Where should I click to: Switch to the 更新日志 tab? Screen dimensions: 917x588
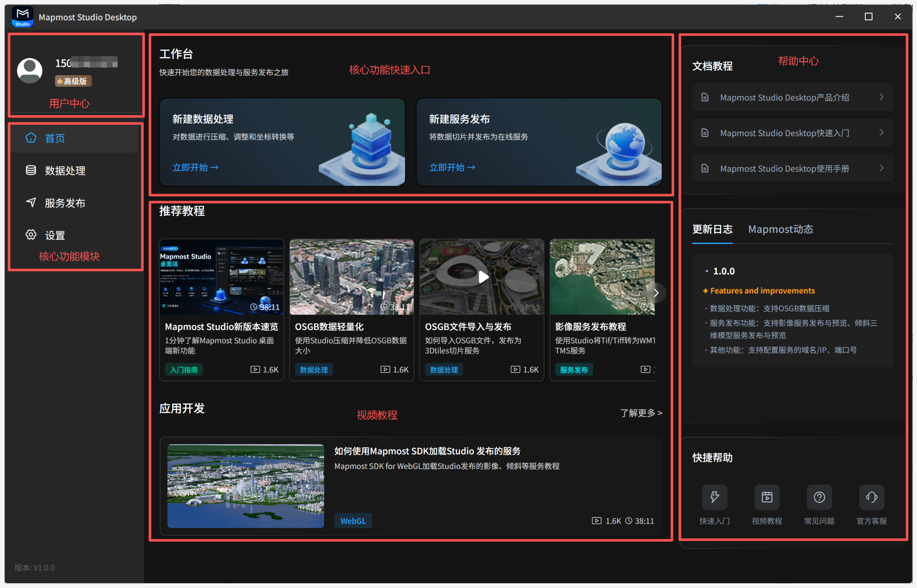point(712,229)
